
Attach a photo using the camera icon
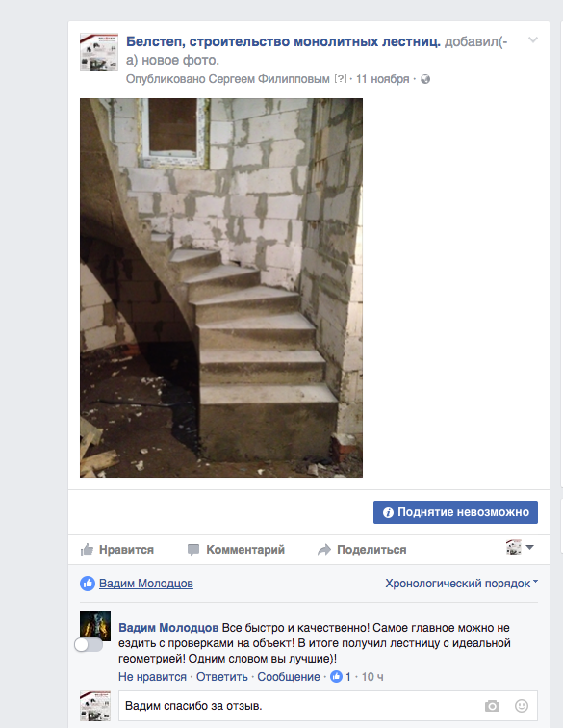[x=492, y=706]
